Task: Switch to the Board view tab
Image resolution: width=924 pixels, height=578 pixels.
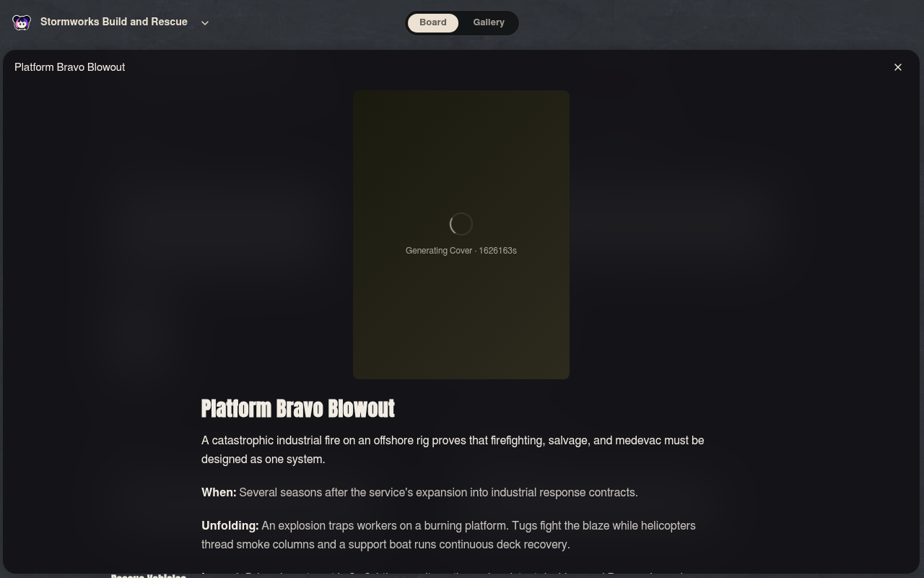Action: click(433, 22)
